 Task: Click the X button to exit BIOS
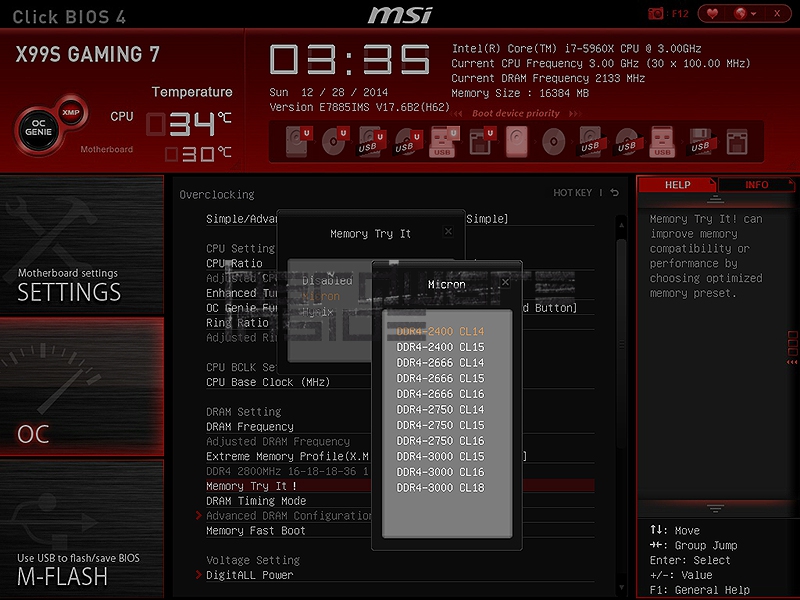click(777, 14)
